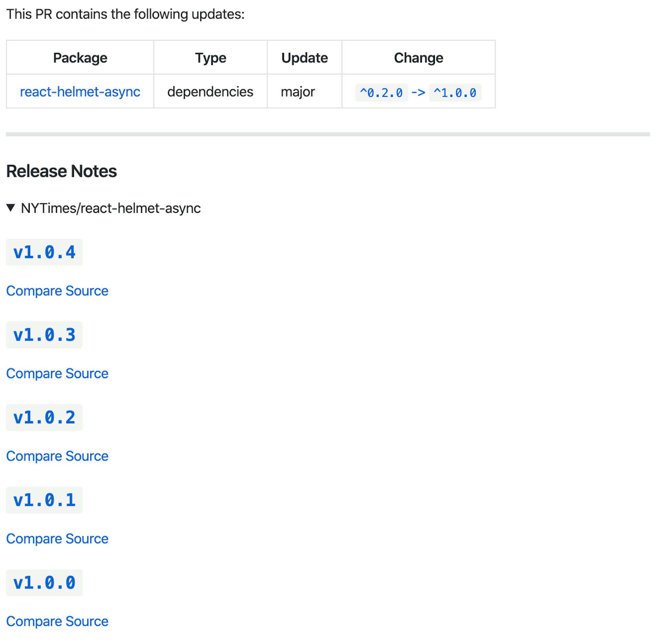
Task: Click the ^1.0.0 version code link
Action: coord(455,93)
